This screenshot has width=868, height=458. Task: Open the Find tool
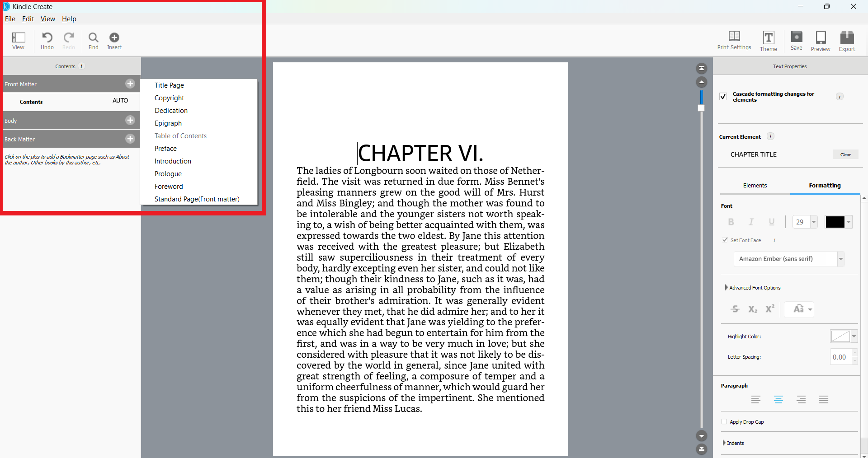click(94, 41)
